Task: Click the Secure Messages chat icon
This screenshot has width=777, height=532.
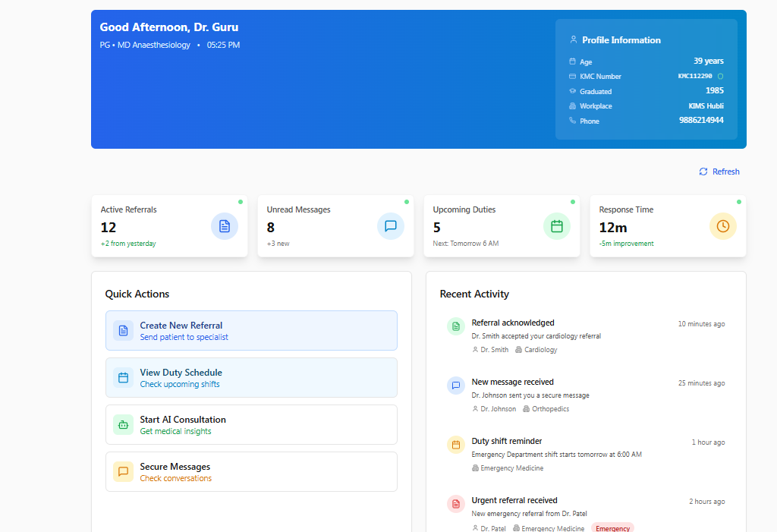Action: [x=124, y=472]
